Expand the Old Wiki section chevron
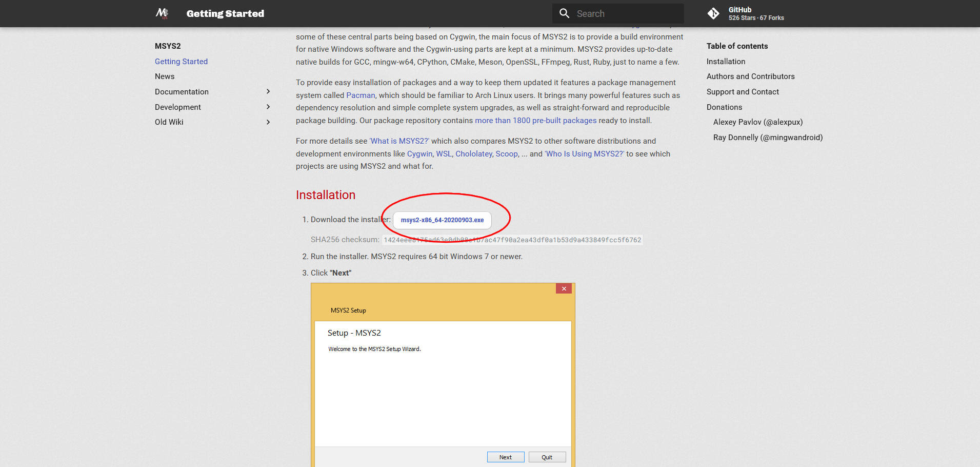The image size is (980, 467). [268, 122]
